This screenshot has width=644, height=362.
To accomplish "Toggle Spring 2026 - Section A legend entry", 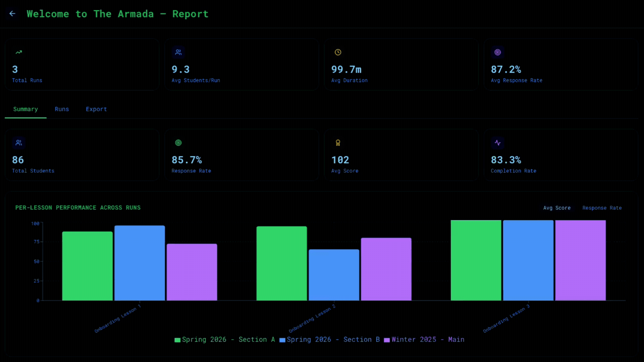I will (225, 340).
